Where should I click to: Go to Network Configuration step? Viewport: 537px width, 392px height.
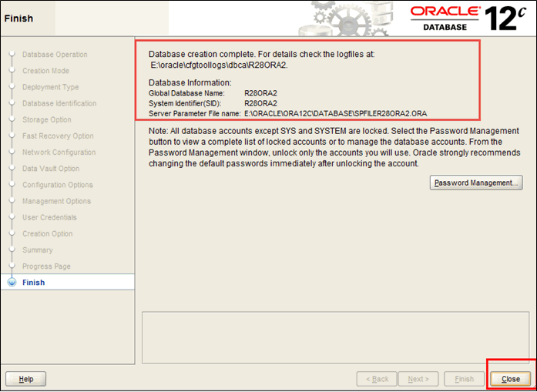(58, 152)
